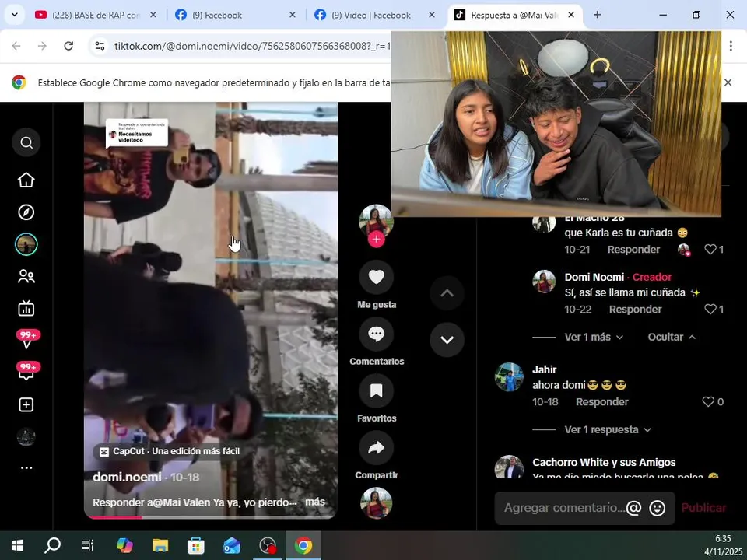This screenshot has height=560, width=747.
Task: Open Chrome three-dot menu
Action: 731,46
